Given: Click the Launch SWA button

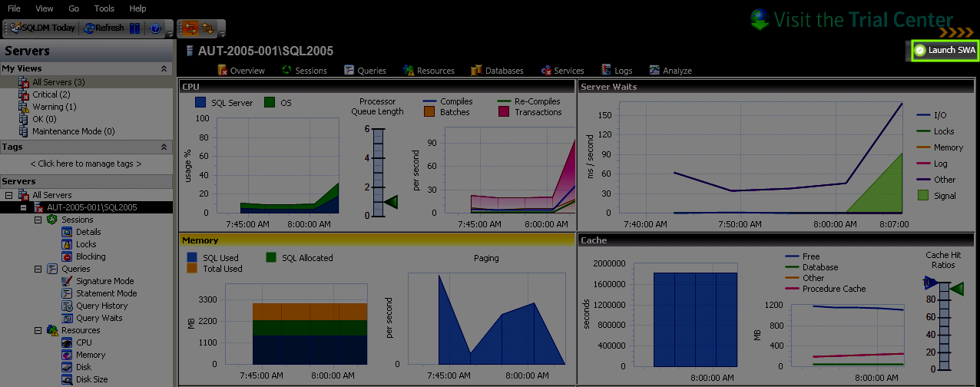Looking at the screenshot, I should [945, 51].
